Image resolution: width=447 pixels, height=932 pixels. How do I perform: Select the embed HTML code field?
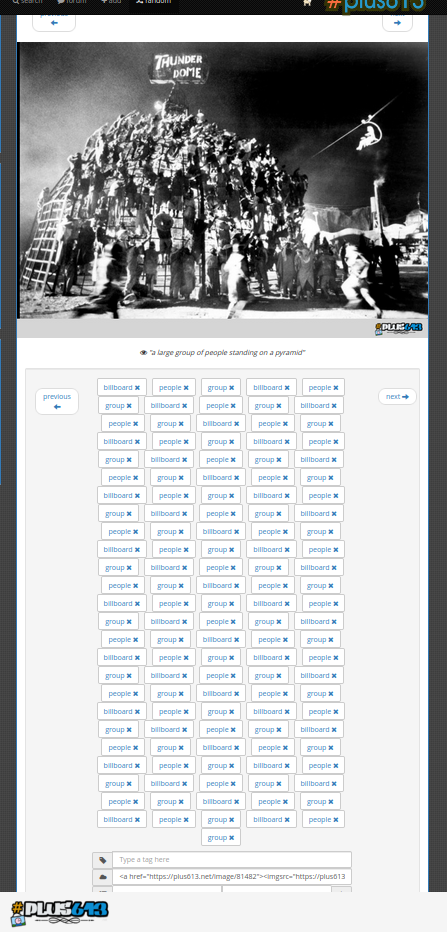(232, 877)
